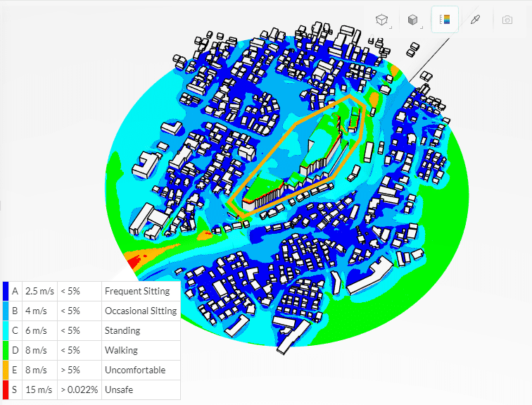
Task: Expand the small arrow on solid cube
Action: tap(422, 27)
